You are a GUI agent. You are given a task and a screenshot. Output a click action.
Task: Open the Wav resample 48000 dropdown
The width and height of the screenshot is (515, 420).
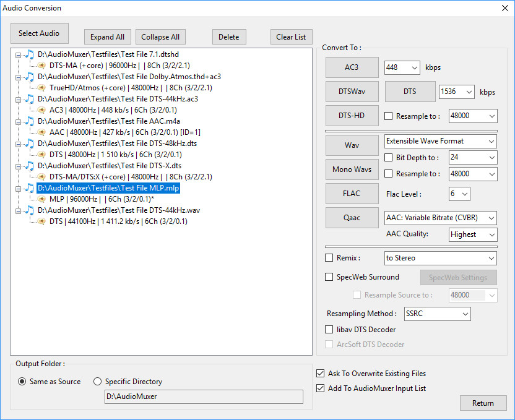coord(473,174)
